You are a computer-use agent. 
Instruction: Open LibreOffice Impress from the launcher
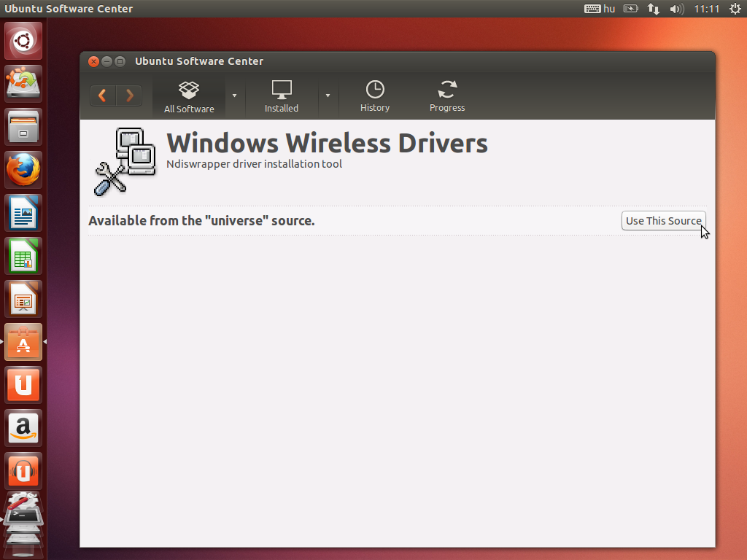click(x=23, y=299)
